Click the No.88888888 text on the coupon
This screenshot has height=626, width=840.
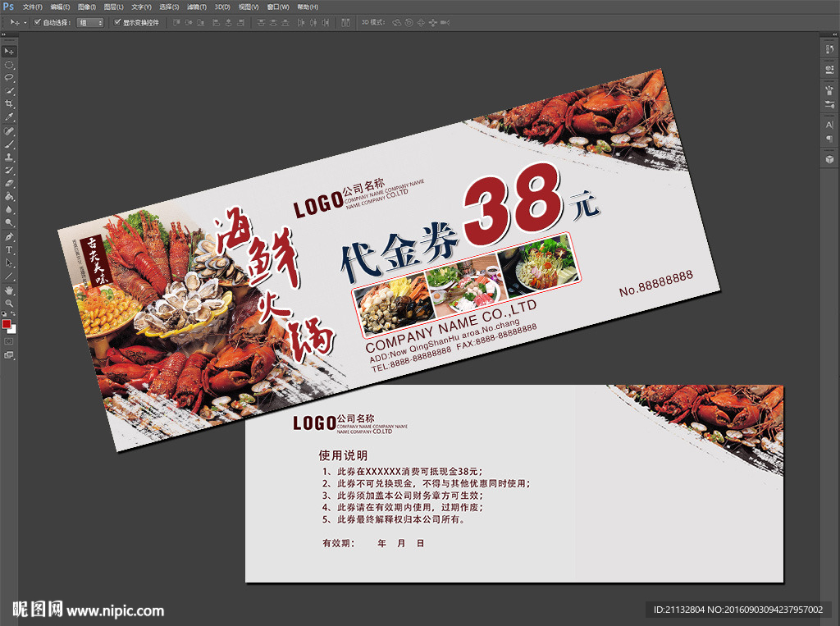coord(655,284)
